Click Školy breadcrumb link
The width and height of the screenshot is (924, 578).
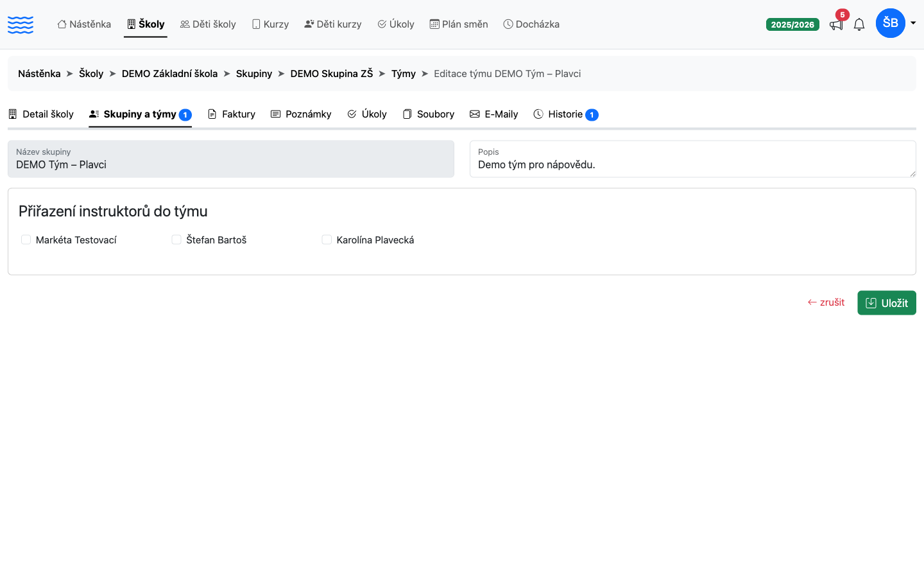click(91, 74)
